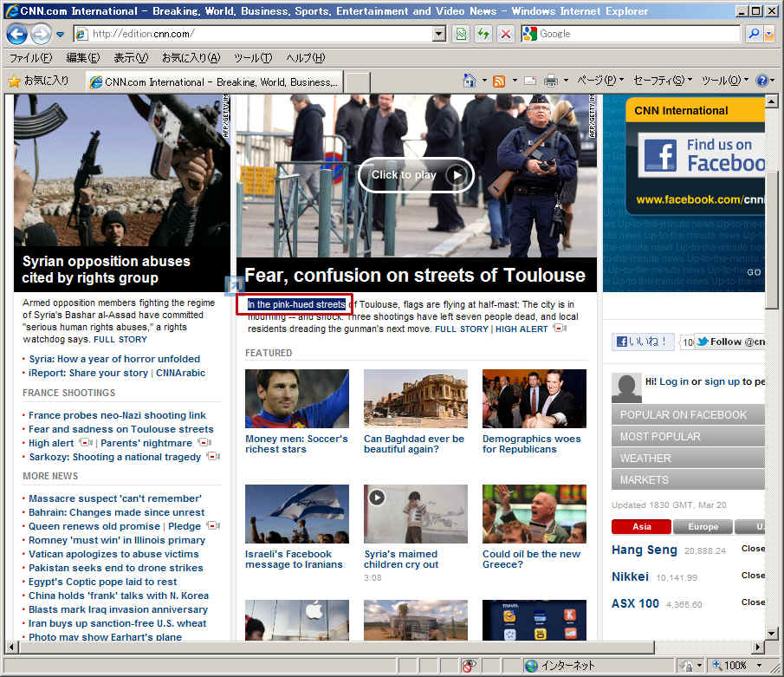Open the お気に入り favorites star button
This screenshot has height=677, width=784.
[38, 81]
